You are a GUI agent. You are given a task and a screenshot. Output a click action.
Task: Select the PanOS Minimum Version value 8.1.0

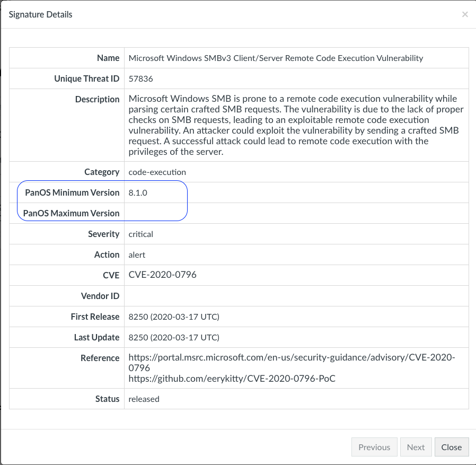tap(138, 192)
